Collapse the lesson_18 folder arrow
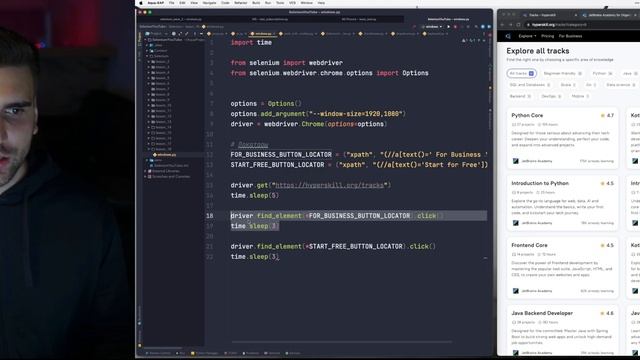640x360 pixels. 149,149
